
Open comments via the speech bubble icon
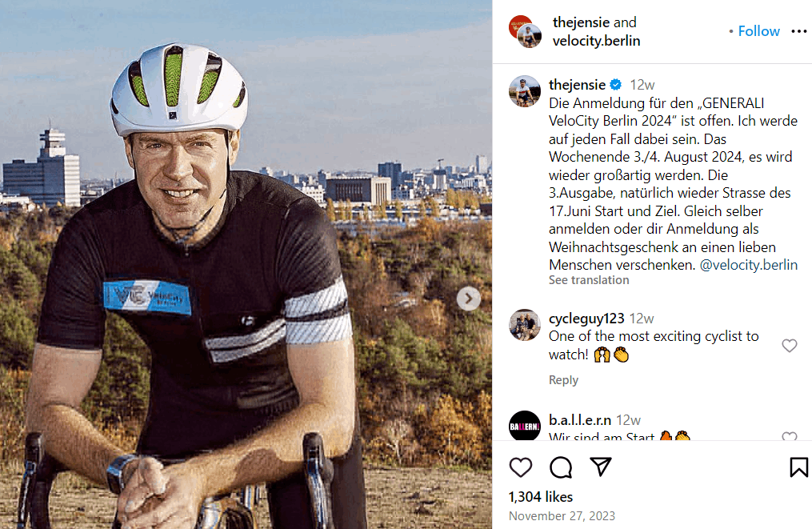click(x=560, y=467)
